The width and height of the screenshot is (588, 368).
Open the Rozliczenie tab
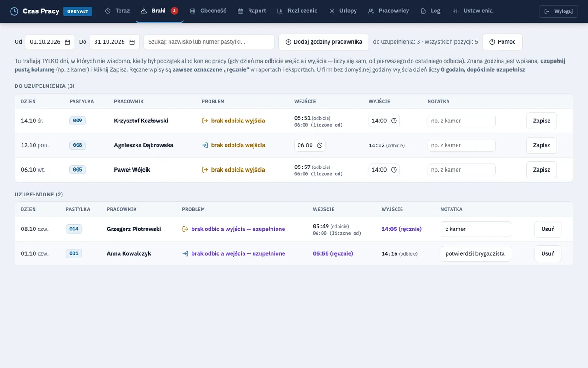297,11
